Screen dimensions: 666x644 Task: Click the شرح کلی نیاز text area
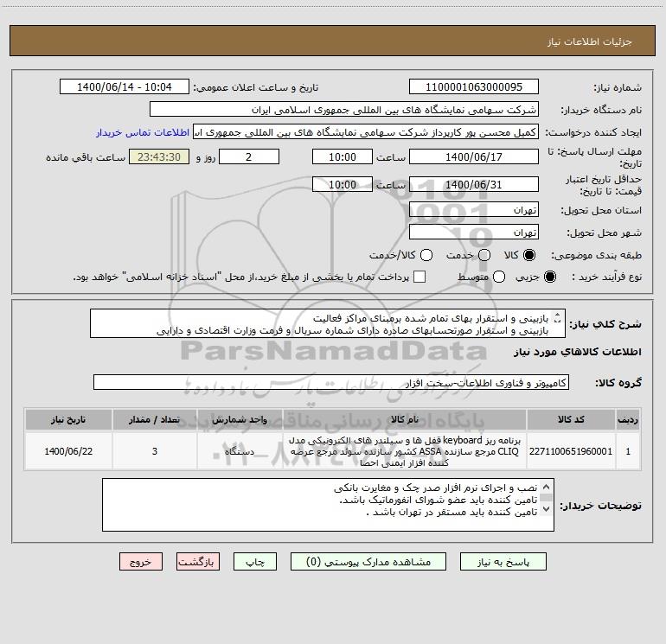(328, 324)
